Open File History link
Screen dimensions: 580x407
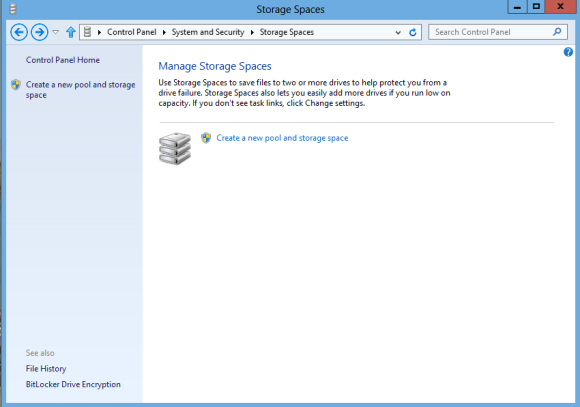46,369
